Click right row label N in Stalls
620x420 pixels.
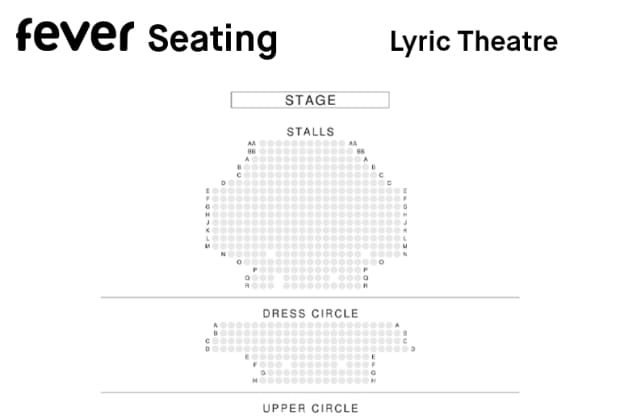pyautogui.click(x=405, y=254)
